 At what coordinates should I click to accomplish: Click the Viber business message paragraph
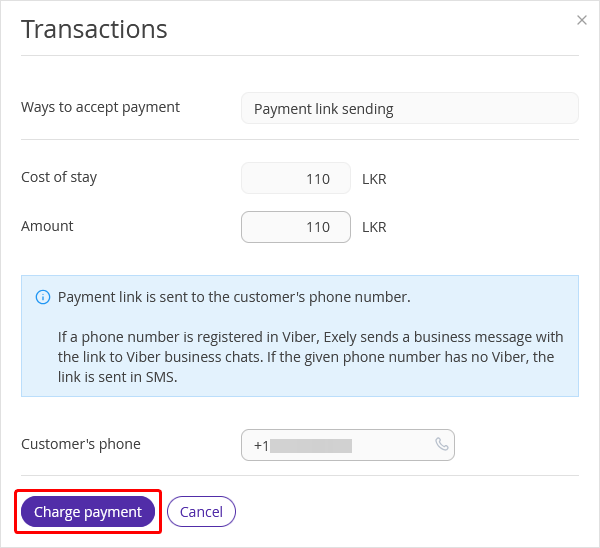tap(310, 357)
